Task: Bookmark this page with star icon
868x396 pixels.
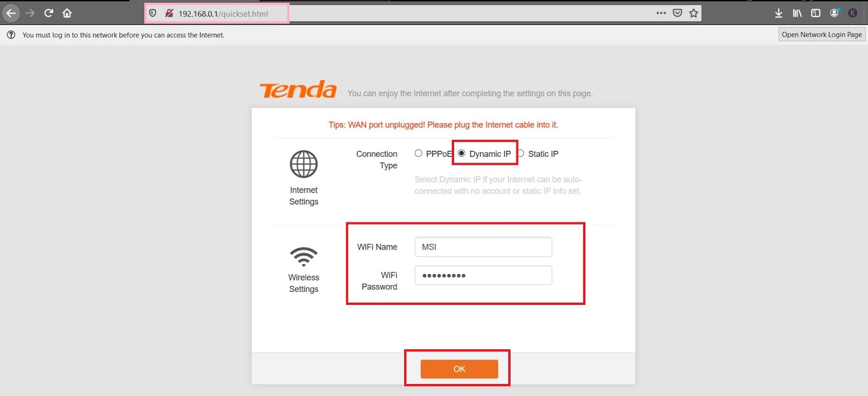Action: pyautogui.click(x=693, y=13)
